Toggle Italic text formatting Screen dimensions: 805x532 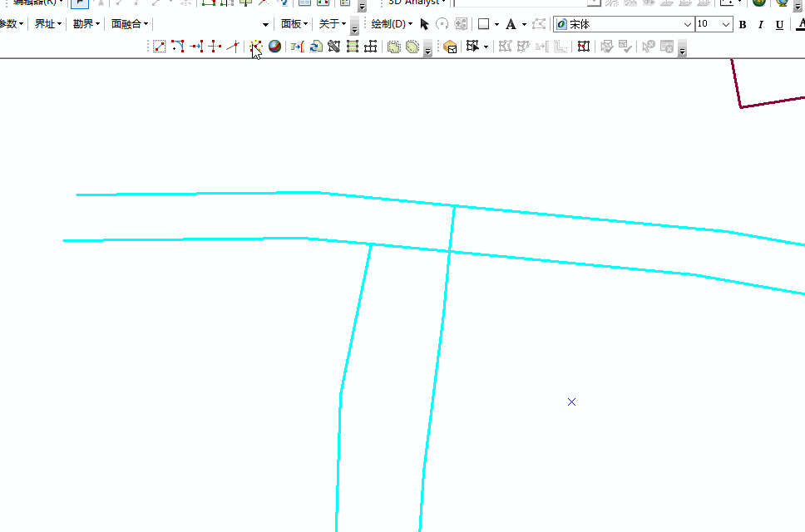click(760, 25)
